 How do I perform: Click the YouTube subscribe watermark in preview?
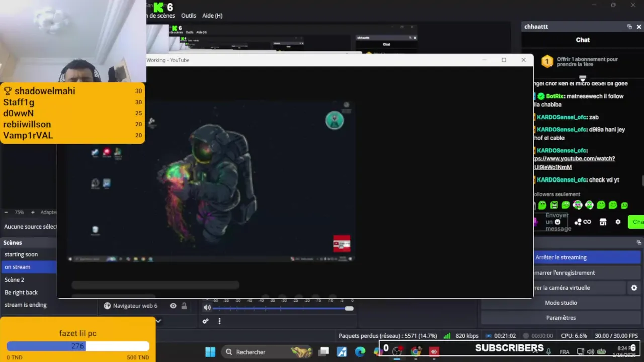342,244
